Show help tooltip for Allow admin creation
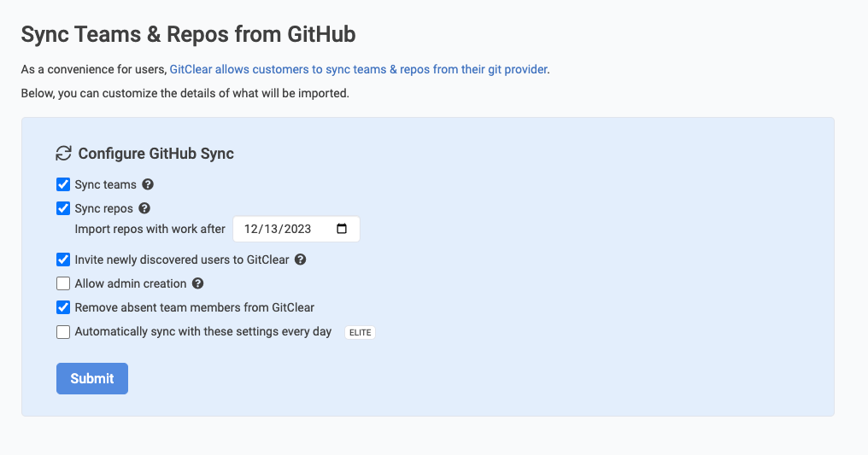868x455 pixels. [x=197, y=283]
